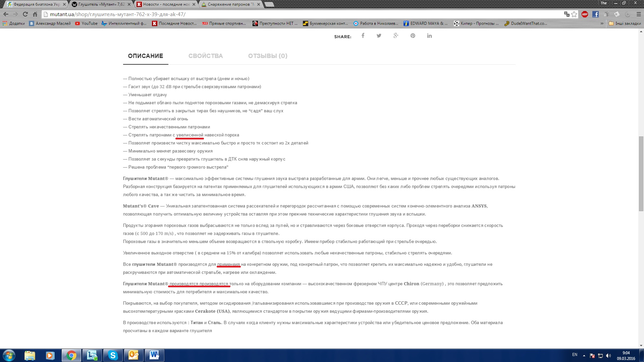Click the scrollbar up arrow
Viewport: 644px width, 362px height.
point(641,32)
